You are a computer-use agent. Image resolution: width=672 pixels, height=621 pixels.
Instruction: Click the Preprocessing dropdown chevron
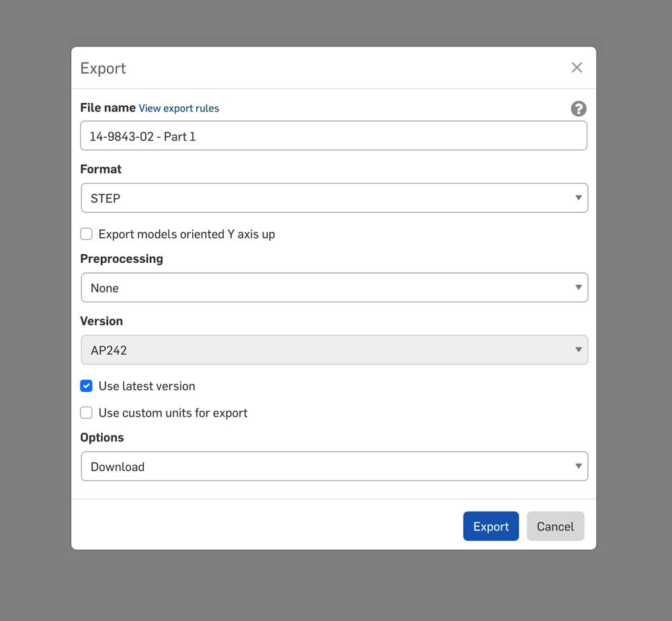pos(578,287)
